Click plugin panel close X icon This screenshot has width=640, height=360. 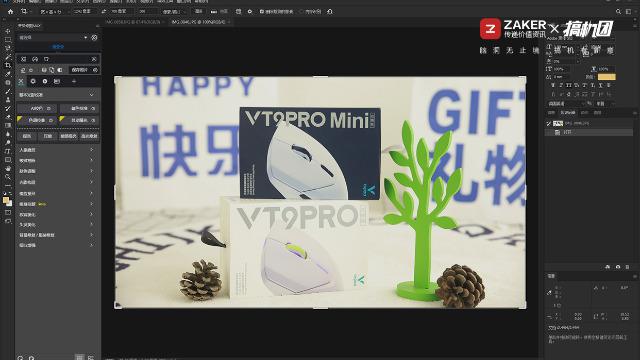pos(94,59)
